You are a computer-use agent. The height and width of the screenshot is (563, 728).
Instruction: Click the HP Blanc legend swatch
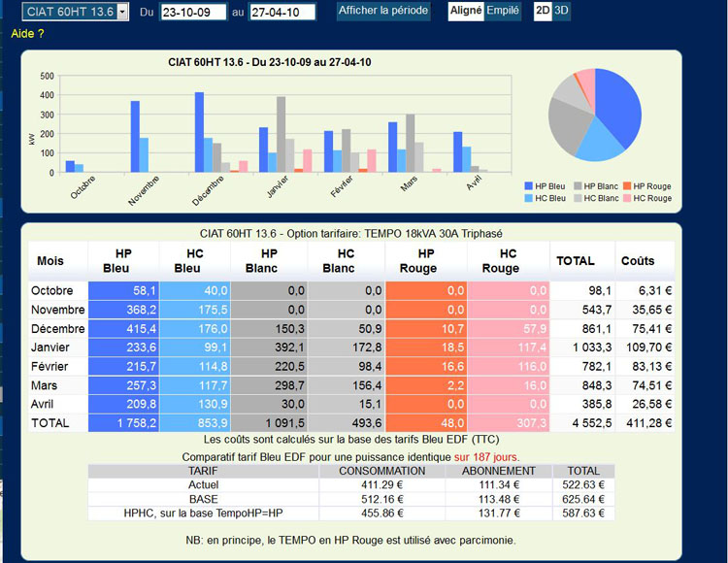[577, 186]
